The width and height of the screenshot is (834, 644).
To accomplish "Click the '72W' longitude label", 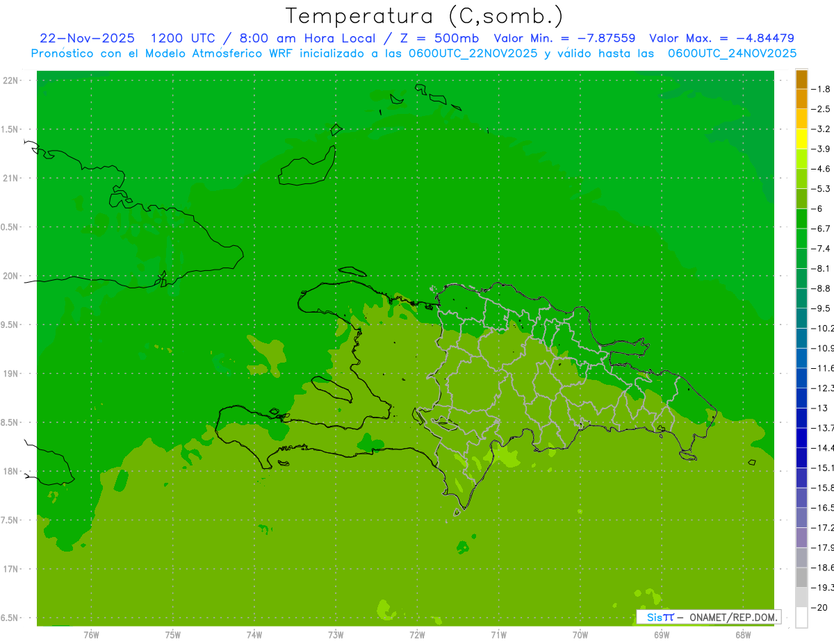I will point(417,635).
